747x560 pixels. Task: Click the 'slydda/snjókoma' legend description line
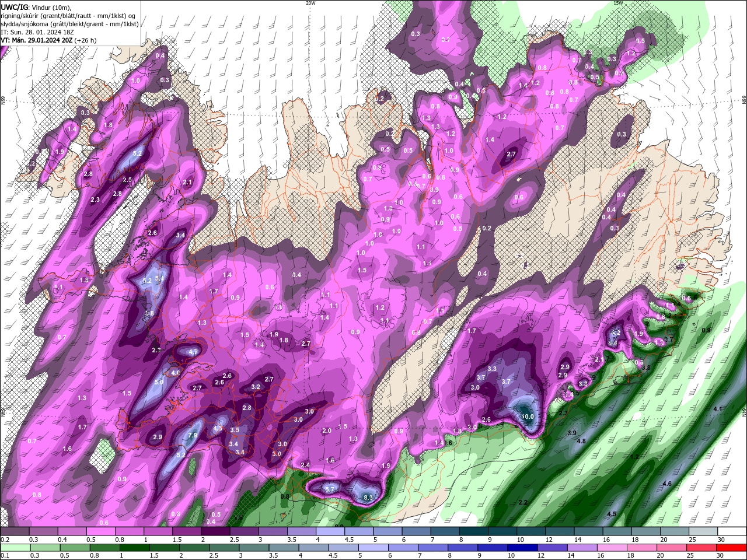[x=69, y=24]
